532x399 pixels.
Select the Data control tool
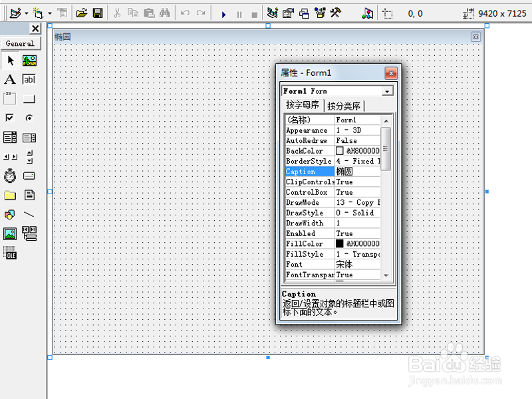[x=29, y=234]
